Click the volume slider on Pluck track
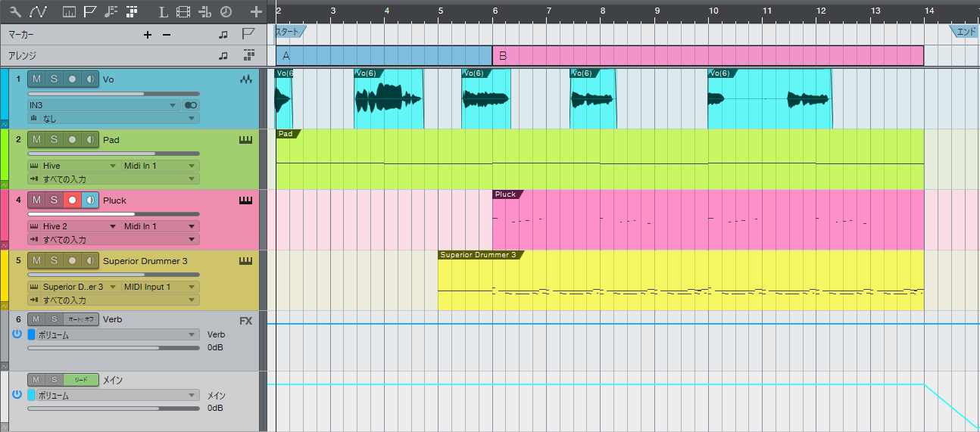 coord(113,214)
